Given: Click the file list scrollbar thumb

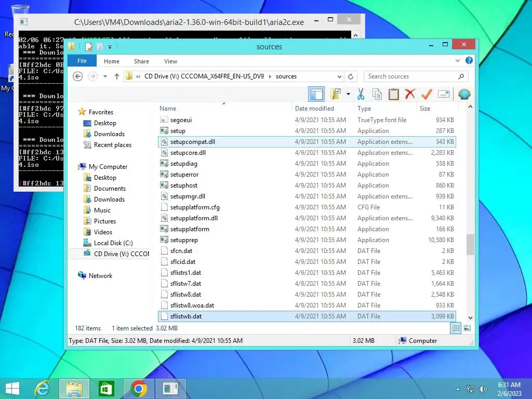Looking at the screenshot, I should (x=470, y=244).
